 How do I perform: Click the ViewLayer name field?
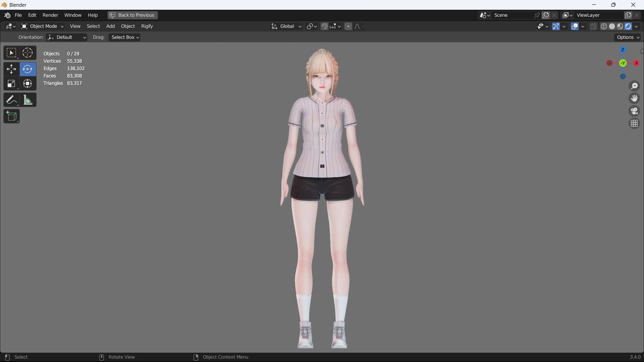(x=599, y=15)
